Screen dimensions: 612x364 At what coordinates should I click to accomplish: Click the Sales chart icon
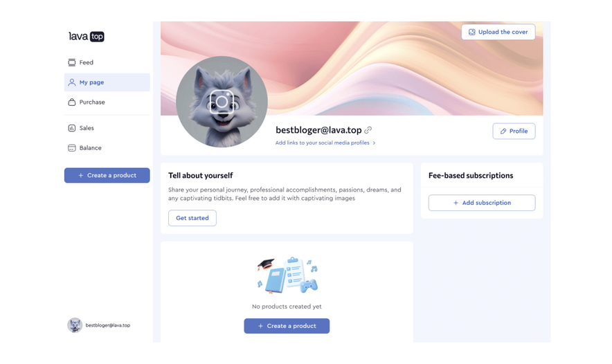click(72, 128)
